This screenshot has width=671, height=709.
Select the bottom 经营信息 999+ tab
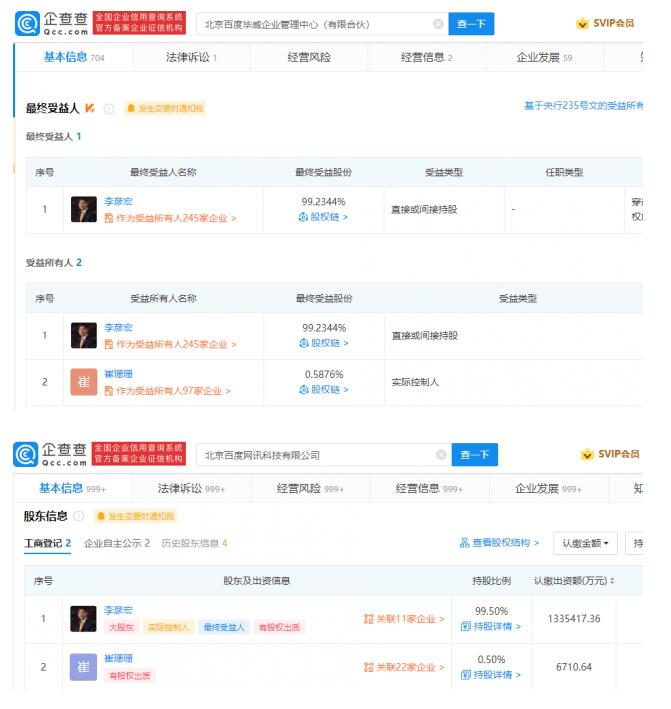(x=429, y=489)
